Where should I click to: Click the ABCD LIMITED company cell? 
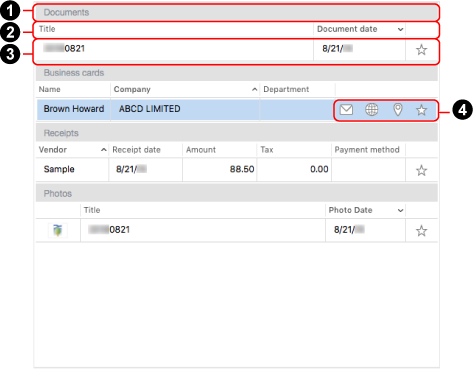pyautogui.click(x=185, y=109)
